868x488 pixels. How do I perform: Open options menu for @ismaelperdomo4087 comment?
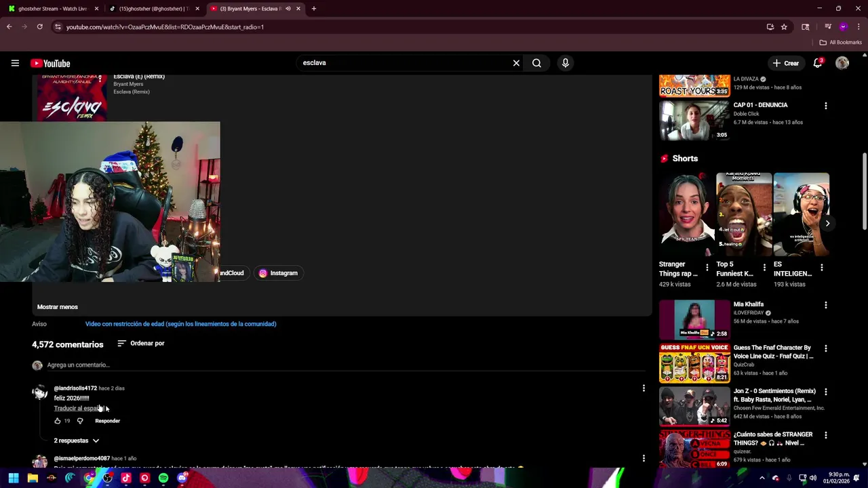[644, 459]
